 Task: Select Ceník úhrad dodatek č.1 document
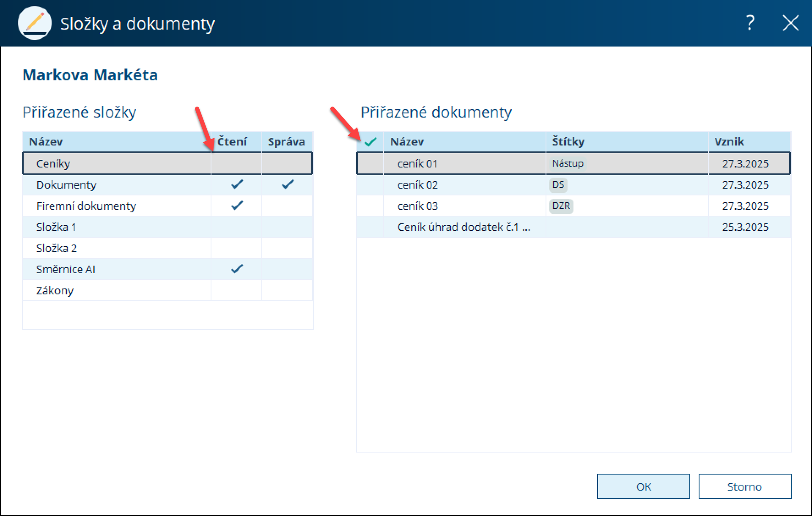pos(464,227)
